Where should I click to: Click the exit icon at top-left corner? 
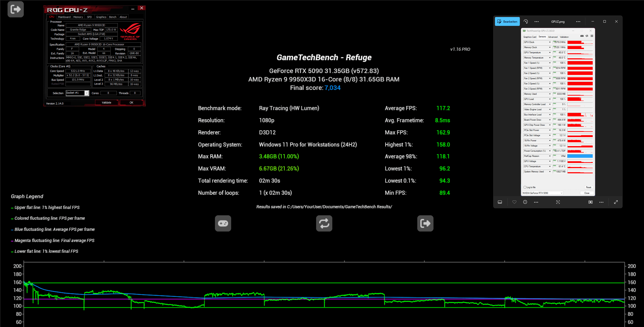click(16, 9)
